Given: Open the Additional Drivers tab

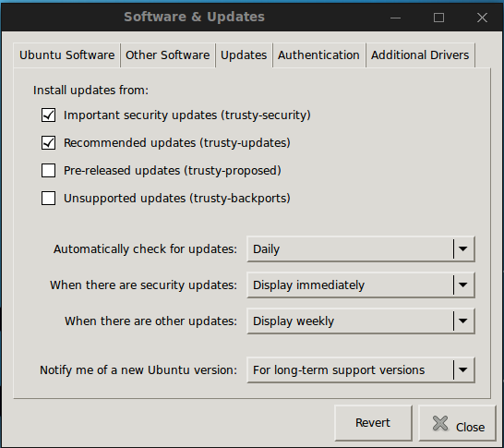Looking at the screenshot, I should tap(420, 55).
